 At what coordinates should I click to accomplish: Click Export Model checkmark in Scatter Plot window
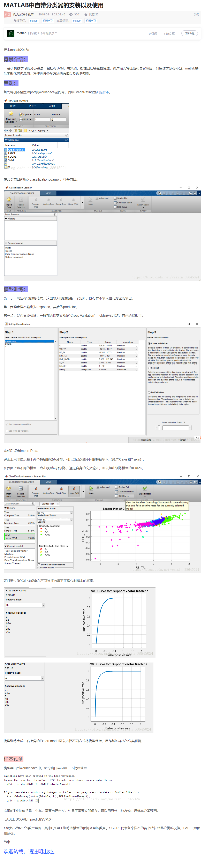(x=145, y=488)
